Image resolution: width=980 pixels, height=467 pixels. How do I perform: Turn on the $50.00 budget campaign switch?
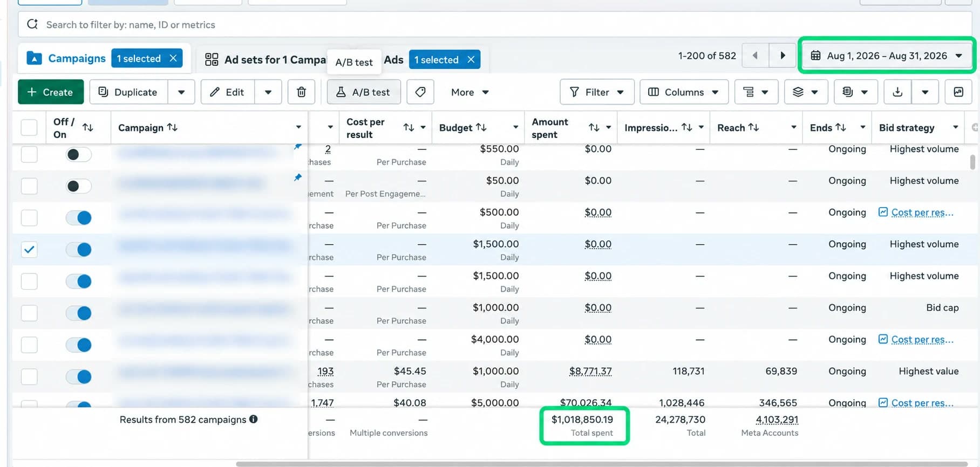(x=79, y=186)
